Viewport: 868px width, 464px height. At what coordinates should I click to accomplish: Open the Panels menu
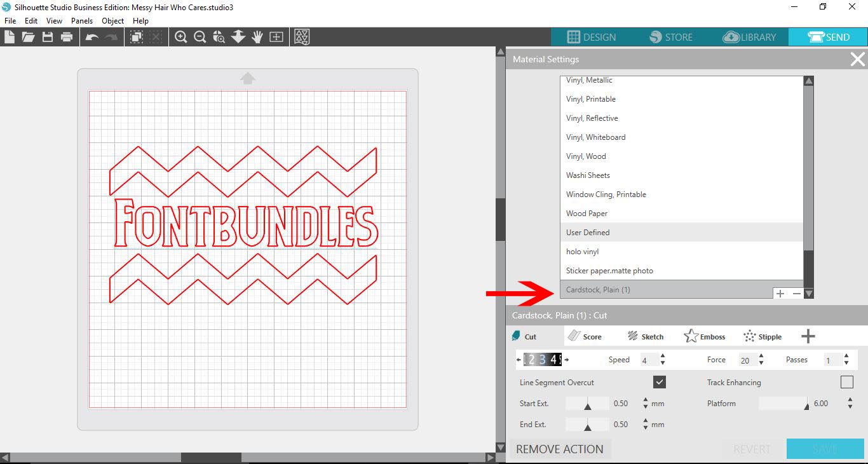(82, 21)
